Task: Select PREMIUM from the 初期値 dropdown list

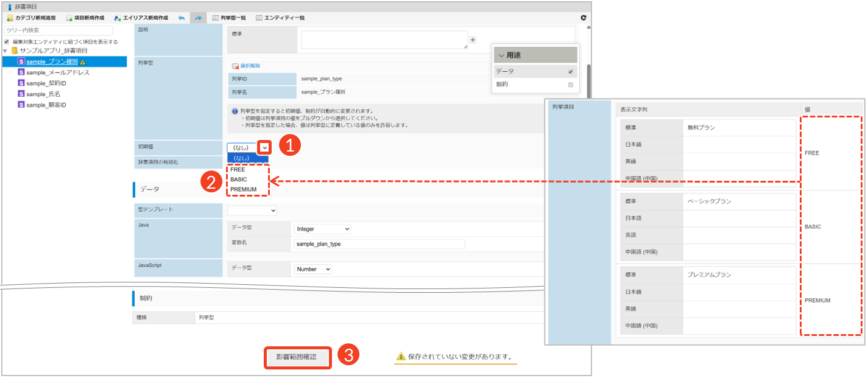Action: tap(243, 189)
